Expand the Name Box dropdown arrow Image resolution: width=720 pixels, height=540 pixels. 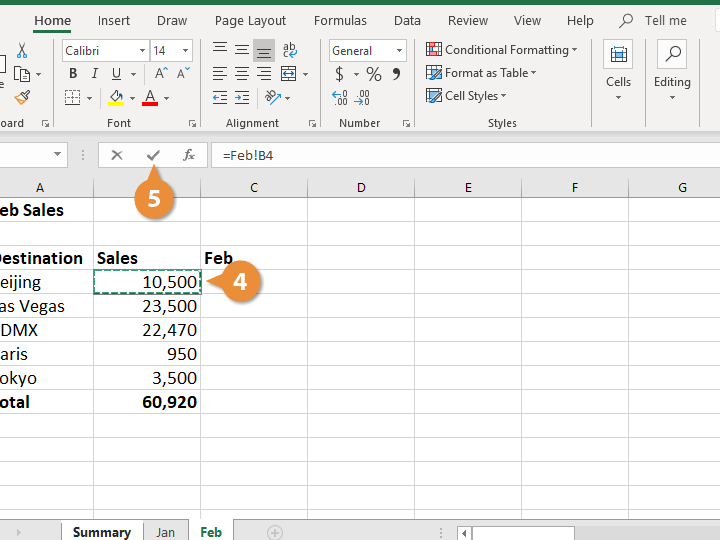pos(57,154)
